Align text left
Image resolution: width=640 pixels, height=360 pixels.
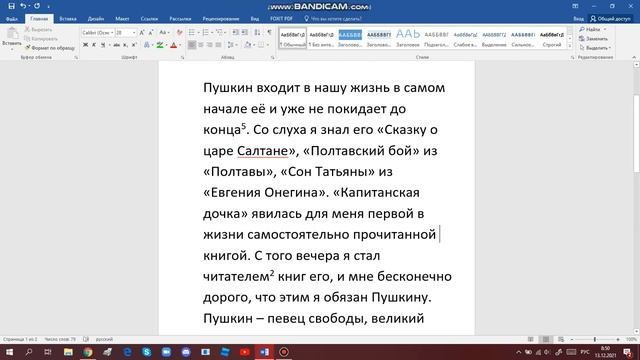192,45
